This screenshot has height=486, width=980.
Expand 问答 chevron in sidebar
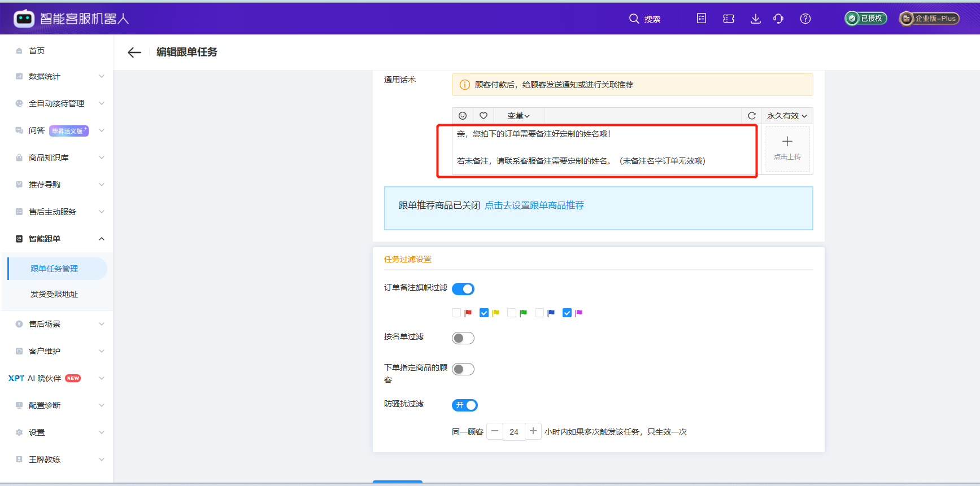click(102, 130)
